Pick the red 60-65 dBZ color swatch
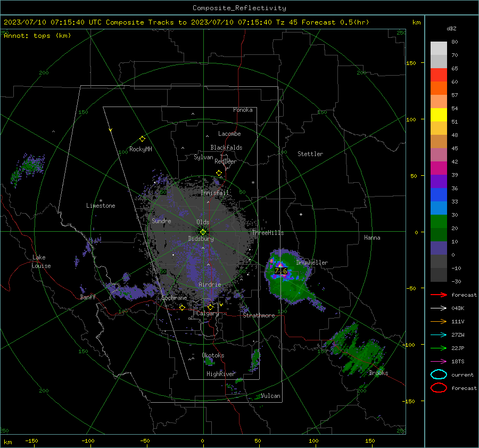This screenshot has height=448, width=479. 439,75
